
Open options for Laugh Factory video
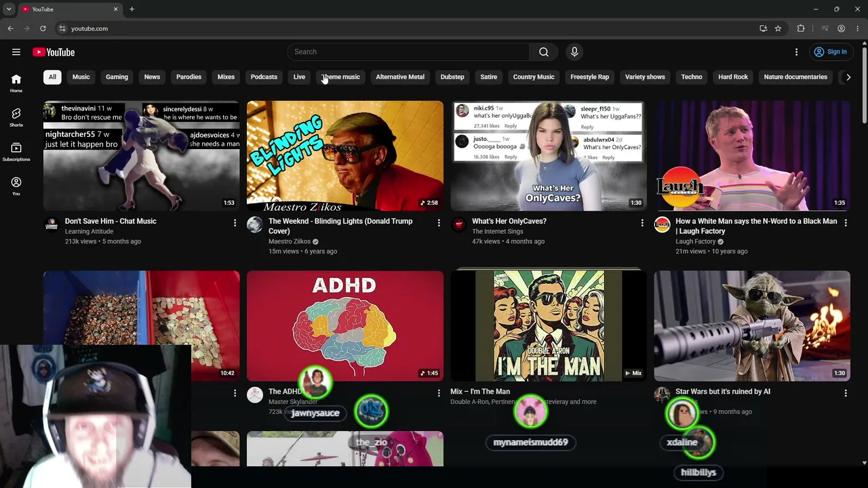[846, 222]
